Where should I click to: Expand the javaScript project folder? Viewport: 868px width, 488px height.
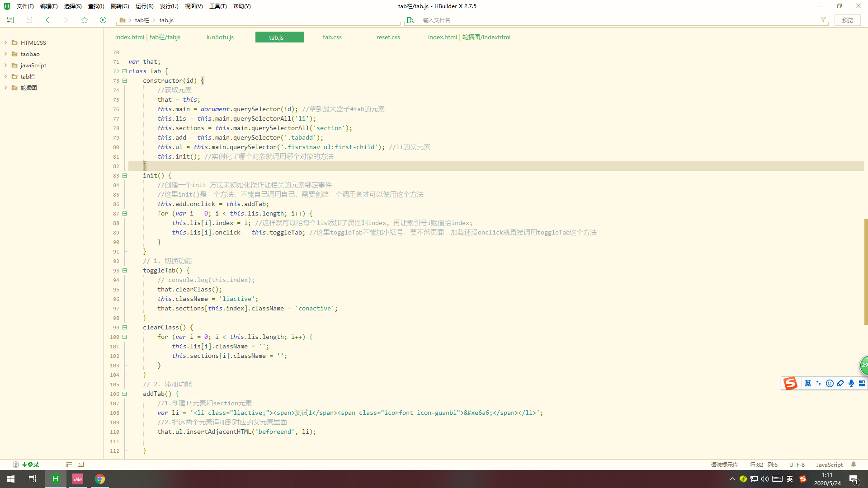click(5, 65)
